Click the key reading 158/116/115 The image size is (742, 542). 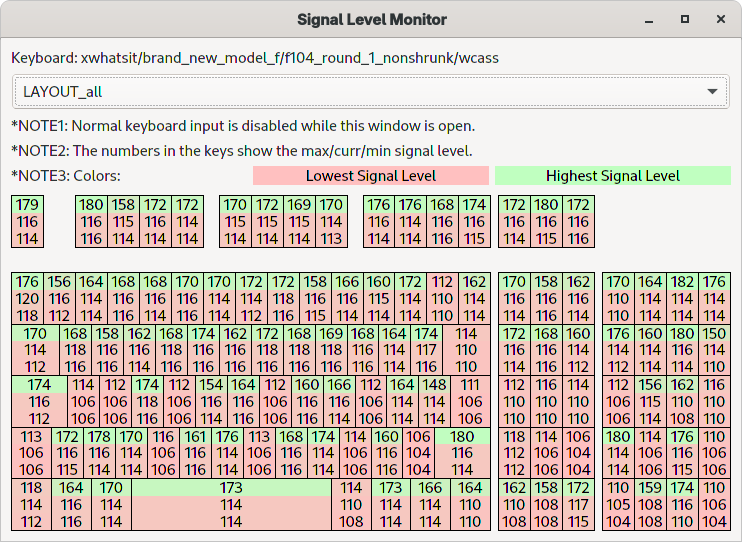click(315, 299)
